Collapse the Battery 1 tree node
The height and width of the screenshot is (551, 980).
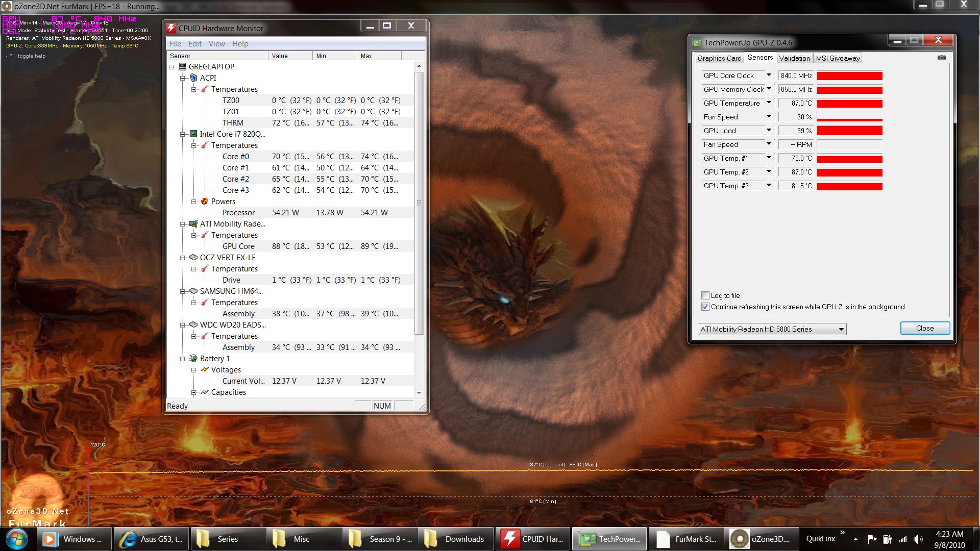(x=183, y=359)
